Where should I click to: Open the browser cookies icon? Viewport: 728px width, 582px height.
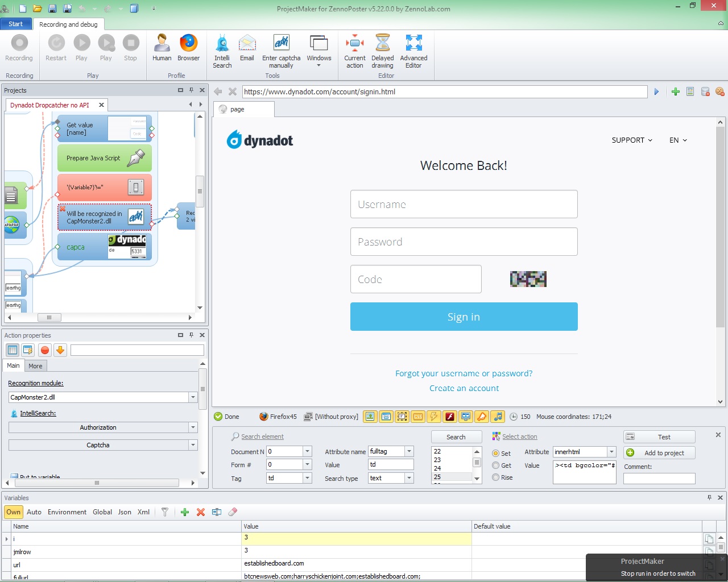[719, 92]
